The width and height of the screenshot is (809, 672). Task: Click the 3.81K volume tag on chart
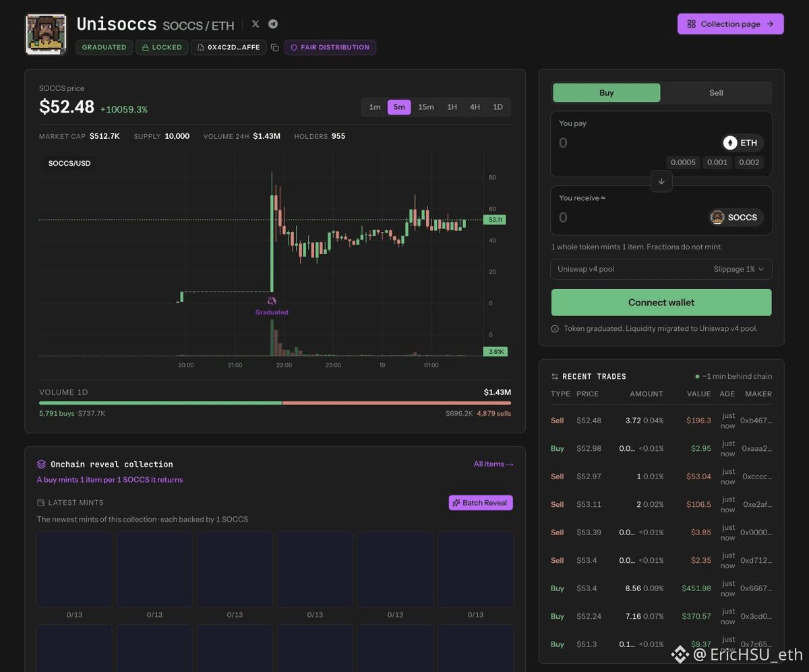pos(495,352)
